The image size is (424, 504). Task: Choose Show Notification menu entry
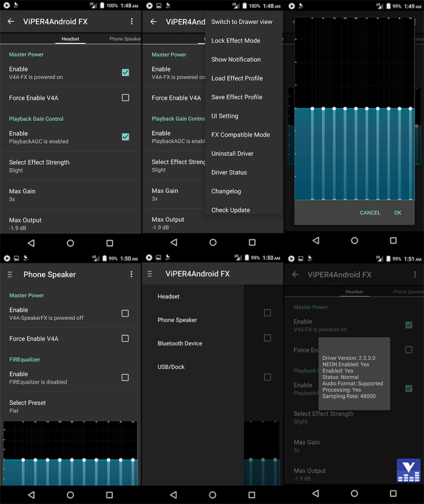coord(243,59)
